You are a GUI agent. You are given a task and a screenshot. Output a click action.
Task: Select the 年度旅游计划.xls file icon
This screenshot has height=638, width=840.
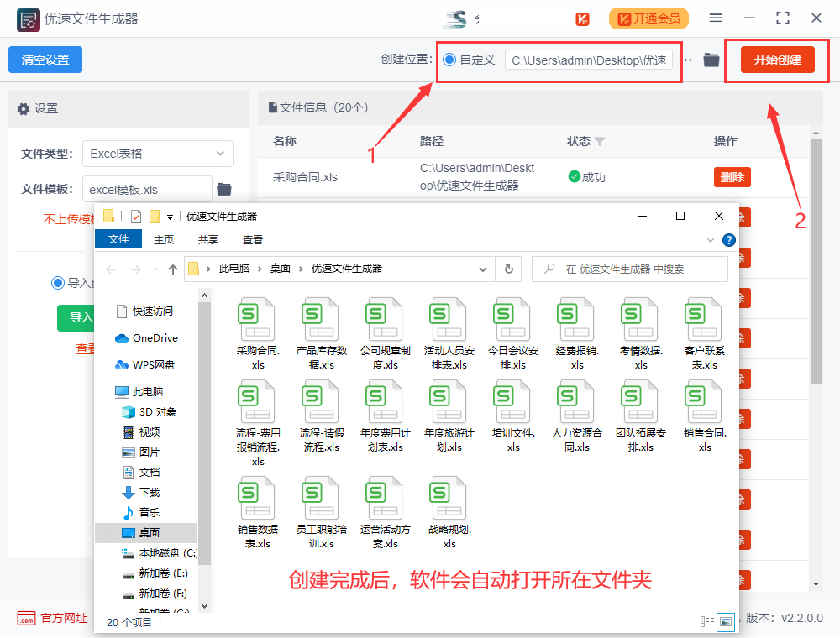[449, 401]
